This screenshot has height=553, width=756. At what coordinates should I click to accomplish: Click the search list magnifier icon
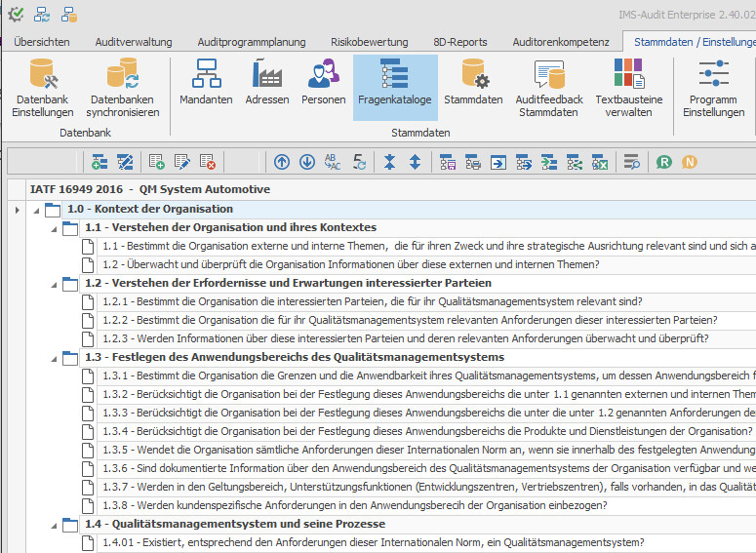coord(631,162)
